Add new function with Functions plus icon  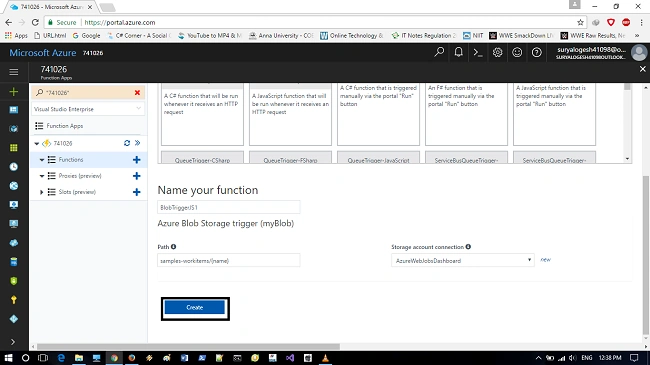pyautogui.click(x=136, y=160)
